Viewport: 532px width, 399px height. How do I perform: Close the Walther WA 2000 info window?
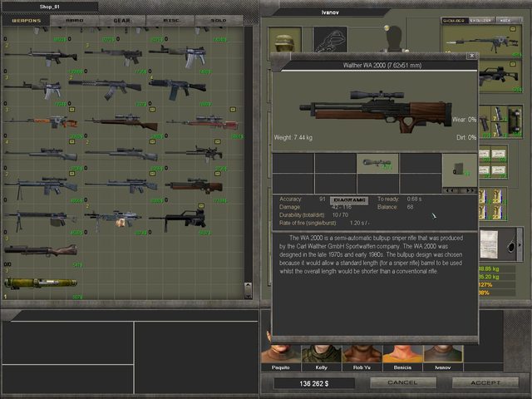click(x=471, y=56)
